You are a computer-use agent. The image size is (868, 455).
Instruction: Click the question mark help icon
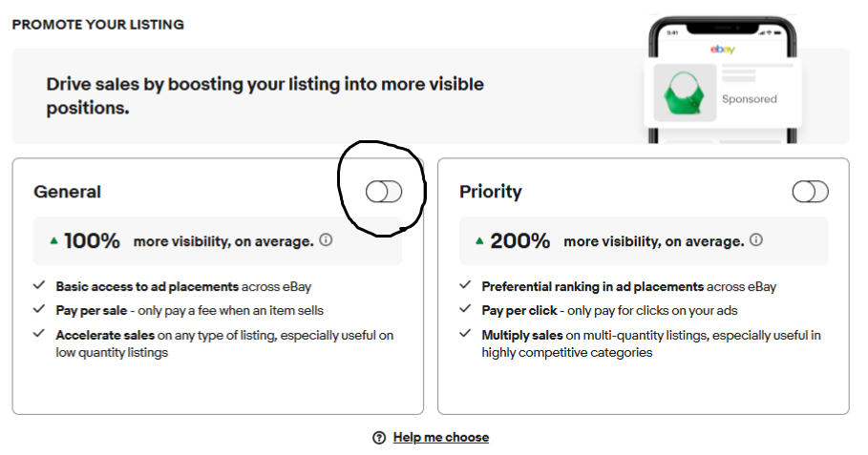(379, 438)
